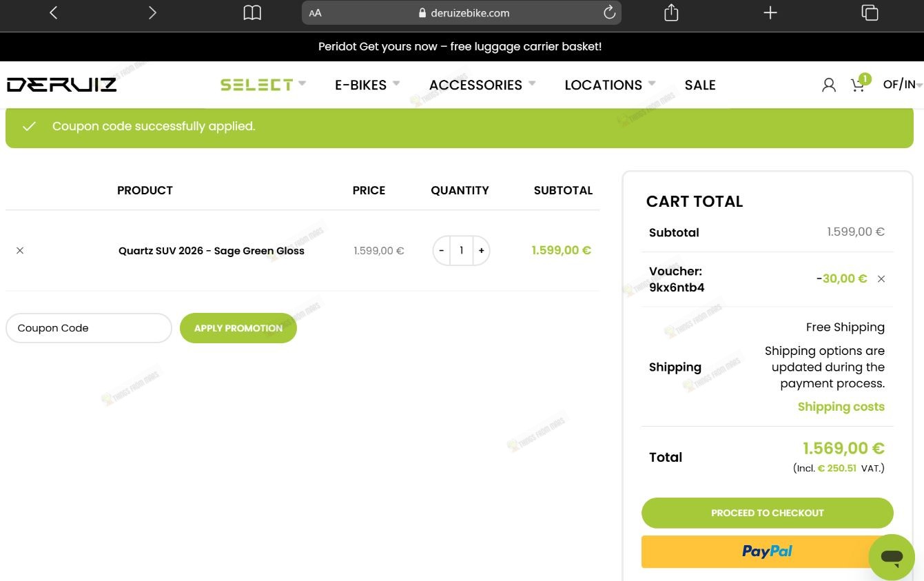
Task: Open the user account icon
Action: tap(829, 85)
